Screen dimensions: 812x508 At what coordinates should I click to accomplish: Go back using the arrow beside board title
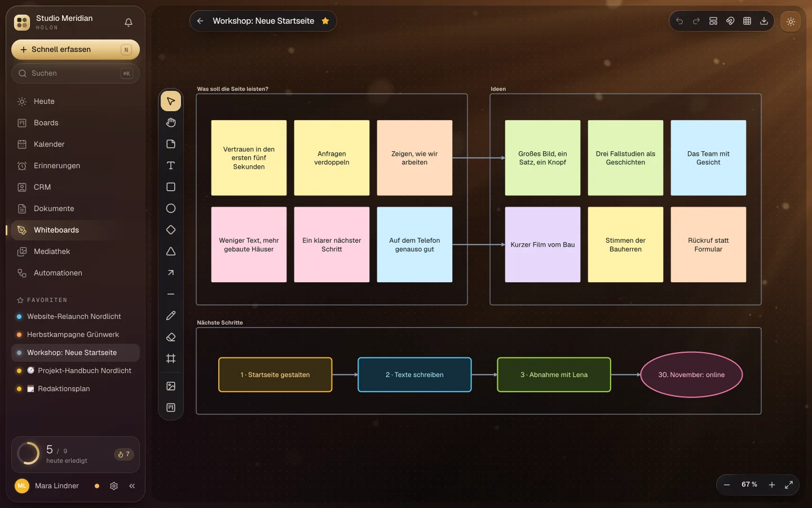(x=200, y=21)
